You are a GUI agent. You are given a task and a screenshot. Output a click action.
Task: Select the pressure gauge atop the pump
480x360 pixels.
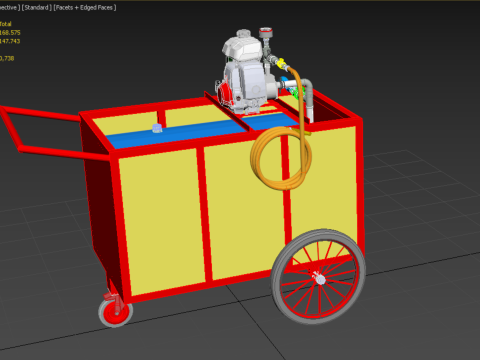(266, 33)
